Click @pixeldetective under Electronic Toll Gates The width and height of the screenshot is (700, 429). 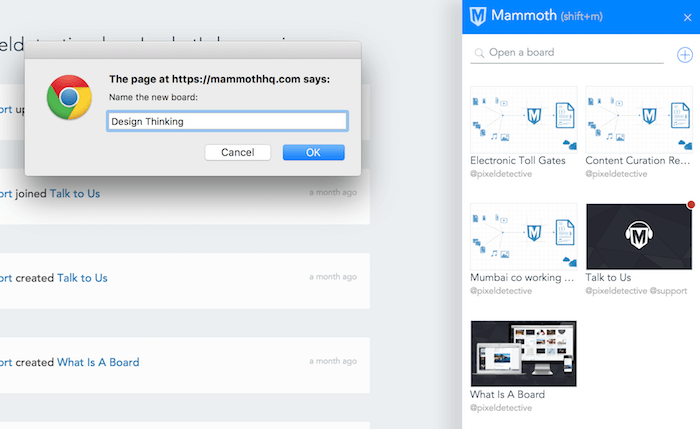[501, 174]
